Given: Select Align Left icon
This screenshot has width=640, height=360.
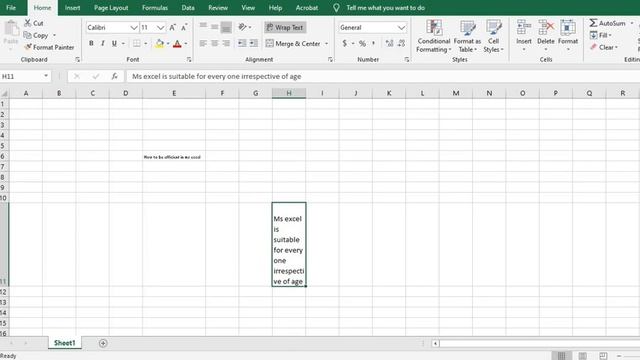Looking at the screenshot, I should [x=203, y=43].
